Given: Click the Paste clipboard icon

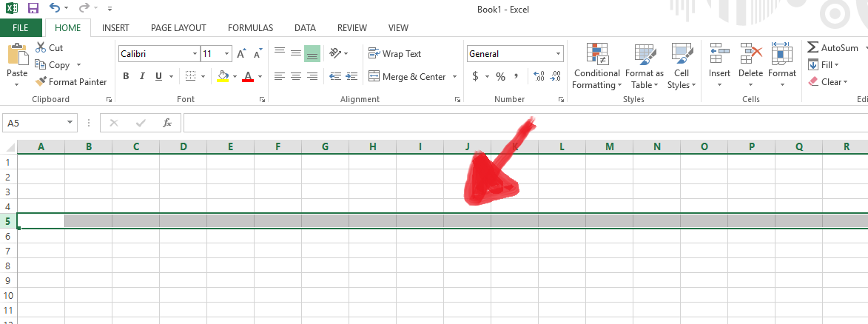Looking at the screenshot, I should tap(17, 55).
